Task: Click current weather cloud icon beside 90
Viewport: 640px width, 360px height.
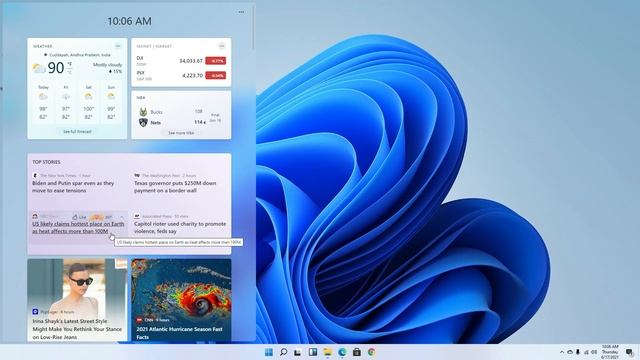Action: 39,68
